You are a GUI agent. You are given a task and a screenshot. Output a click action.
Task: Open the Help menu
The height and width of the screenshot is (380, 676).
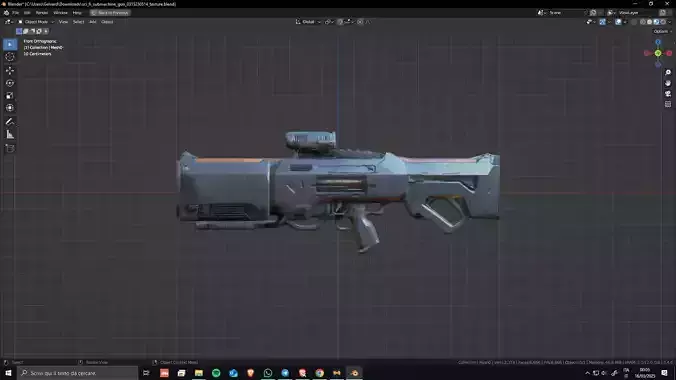tap(77, 13)
